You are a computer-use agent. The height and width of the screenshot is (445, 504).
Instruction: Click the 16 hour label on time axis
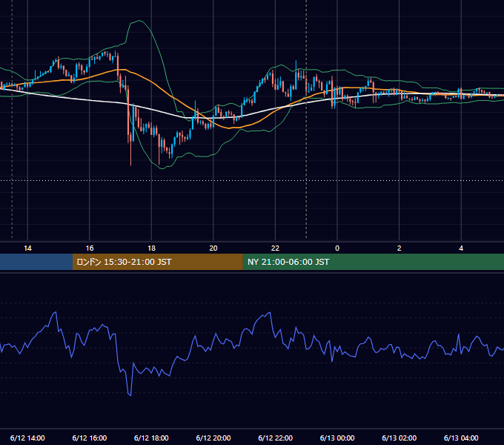(90, 248)
